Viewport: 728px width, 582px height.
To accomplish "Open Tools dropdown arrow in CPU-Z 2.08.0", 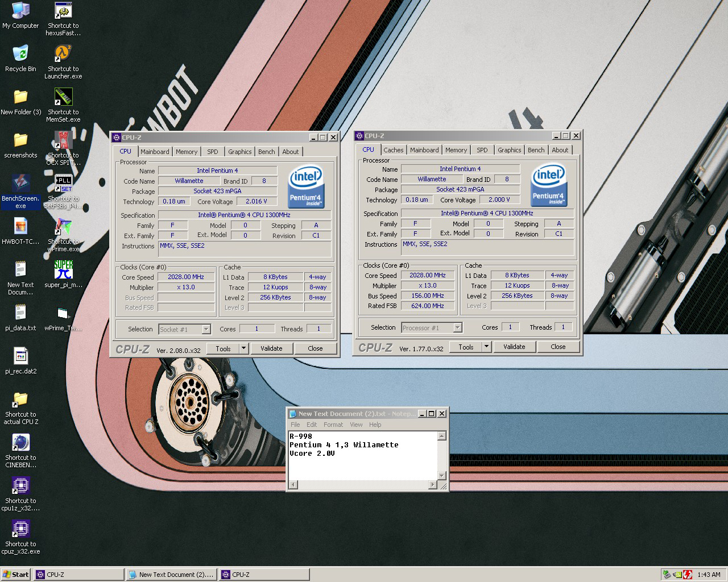I will [x=243, y=348].
